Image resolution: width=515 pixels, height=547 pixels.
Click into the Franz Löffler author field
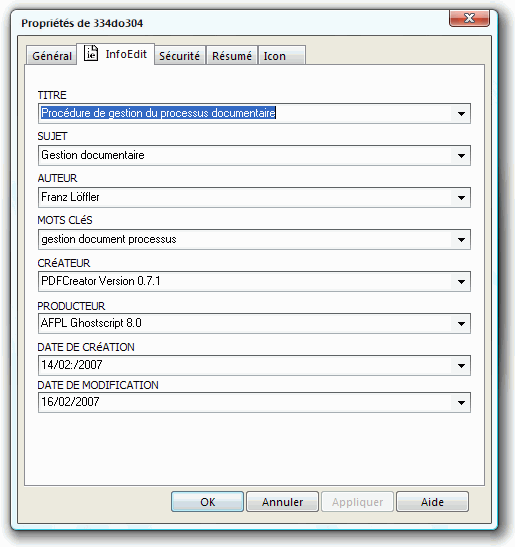click(x=245, y=197)
